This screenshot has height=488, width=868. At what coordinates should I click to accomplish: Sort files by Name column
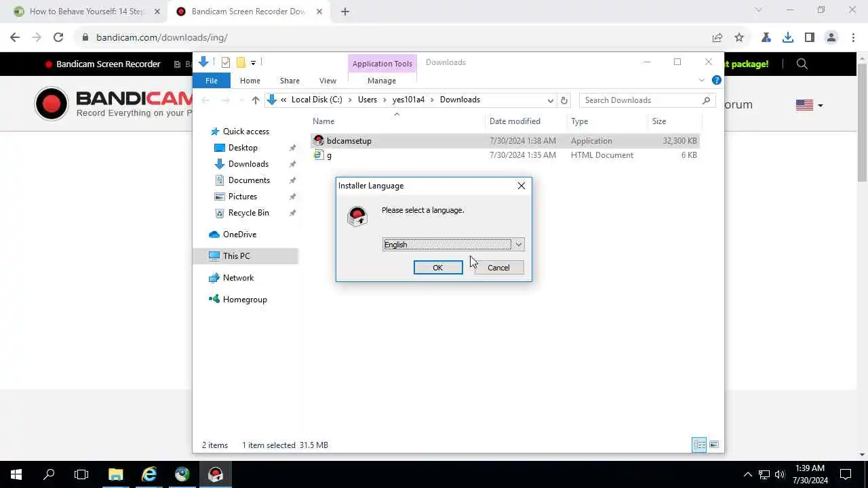(x=399, y=121)
